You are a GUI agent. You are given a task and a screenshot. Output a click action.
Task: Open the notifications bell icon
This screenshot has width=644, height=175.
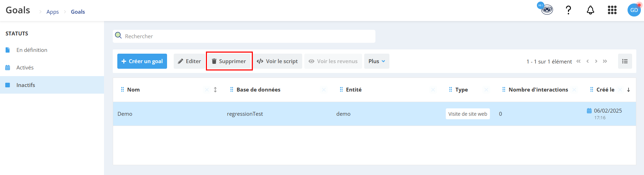pyautogui.click(x=590, y=10)
